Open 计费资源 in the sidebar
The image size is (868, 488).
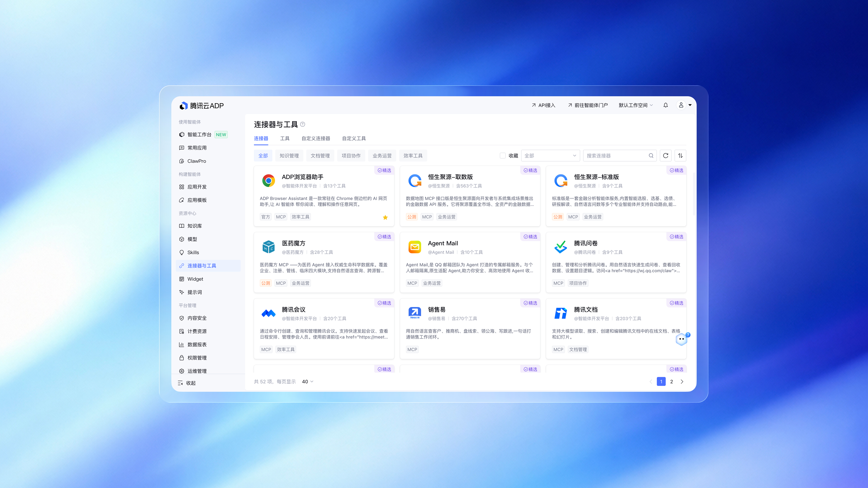[x=208, y=331]
